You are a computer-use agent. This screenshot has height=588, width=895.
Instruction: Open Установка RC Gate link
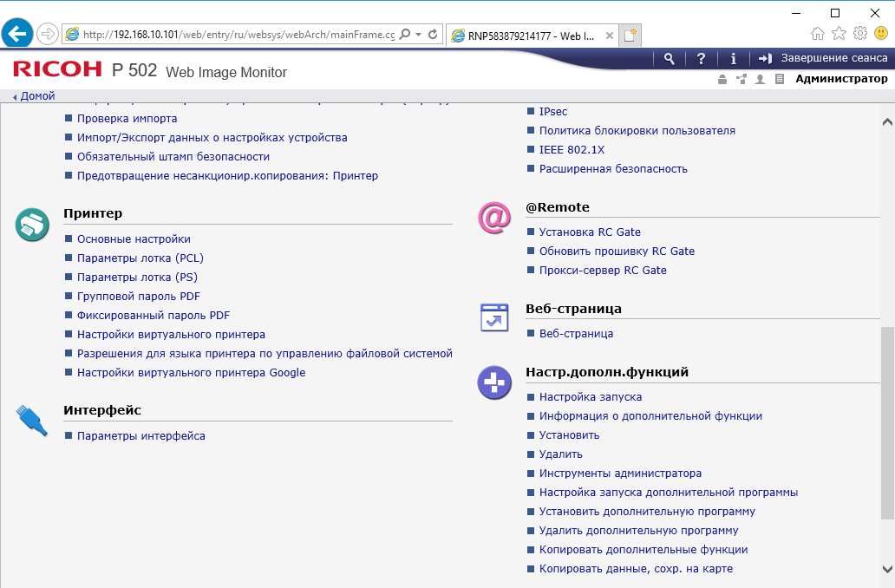[x=590, y=232]
